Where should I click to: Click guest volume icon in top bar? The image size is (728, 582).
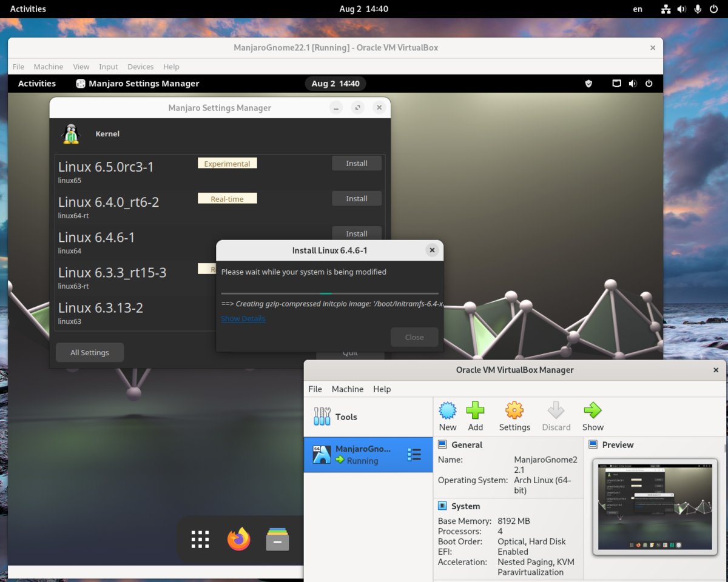pos(633,84)
